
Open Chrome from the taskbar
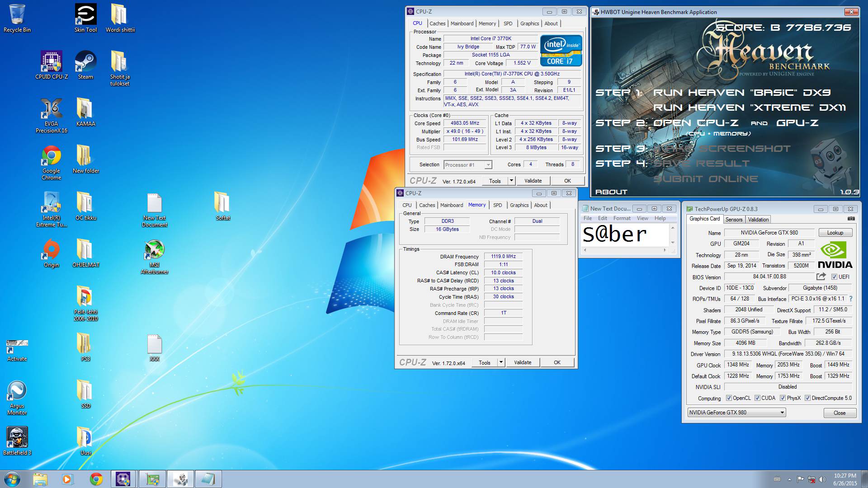click(x=96, y=479)
